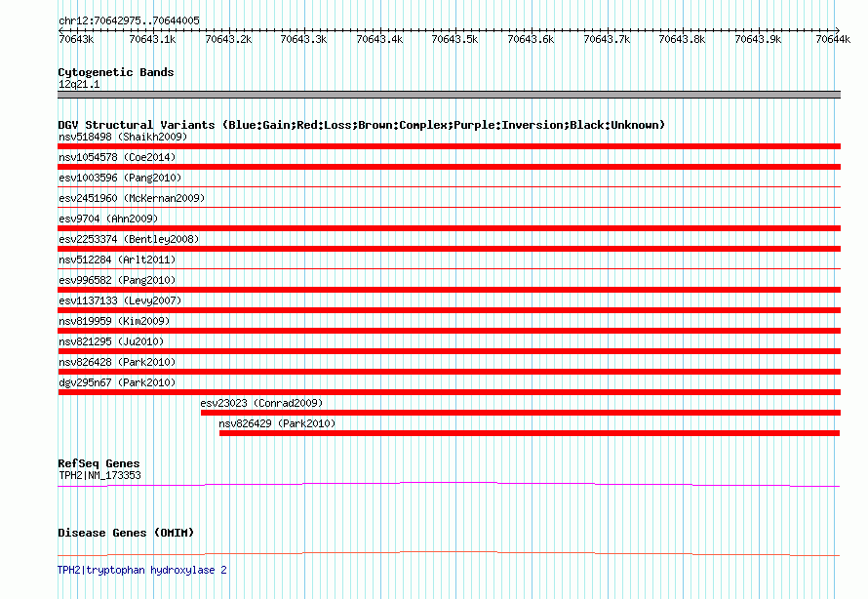
Task: Click the nsv518498 (Shaikh2009) variant label
Action: [123, 137]
